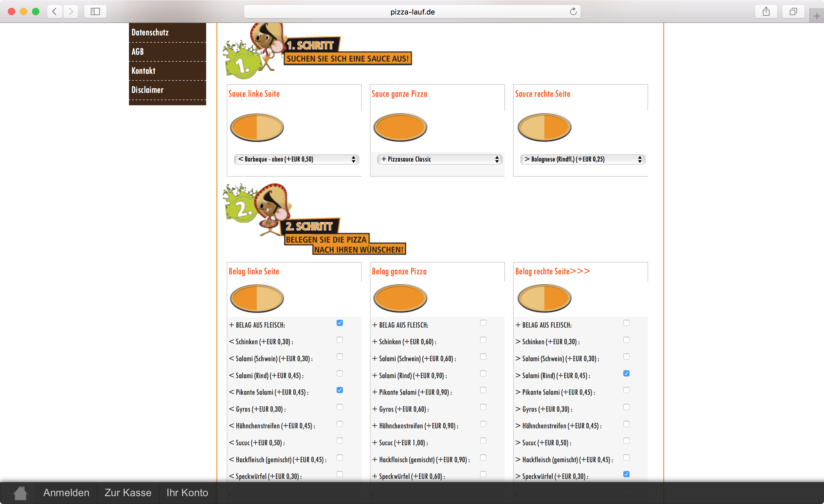The height and width of the screenshot is (504, 824).
Task: Click right side label 'Gyros (+EUR 0,30)'
Action: tap(544, 409)
